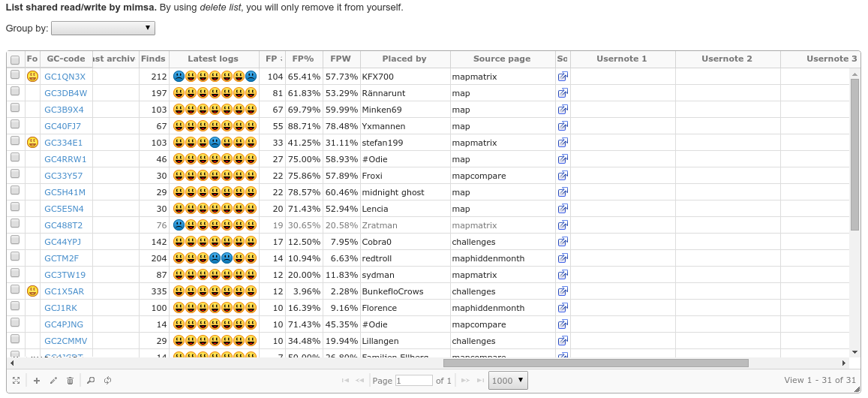Click the add row plus icon
This screenshot has width=868, height=398.
(x=37, y=381)
